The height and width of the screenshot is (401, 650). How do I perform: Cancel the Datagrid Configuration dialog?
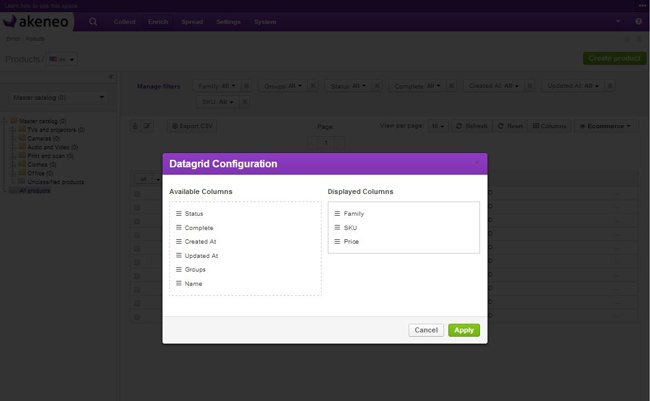tap(426, 330)
